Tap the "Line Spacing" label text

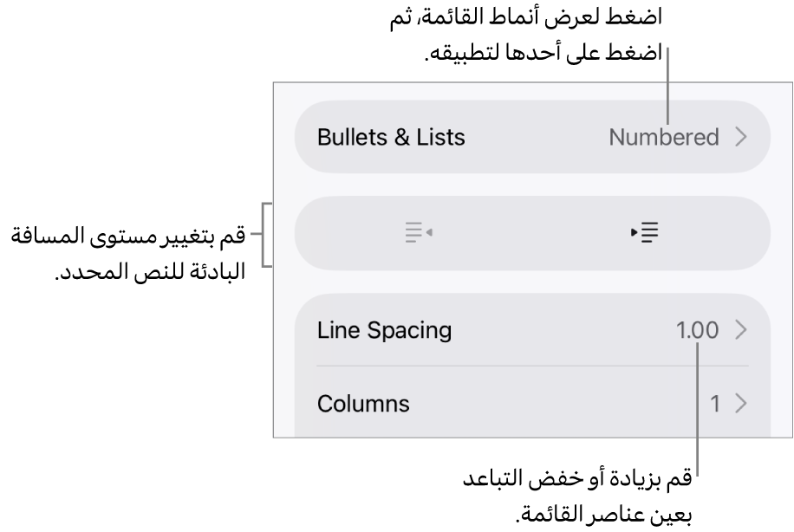[384, 330]
